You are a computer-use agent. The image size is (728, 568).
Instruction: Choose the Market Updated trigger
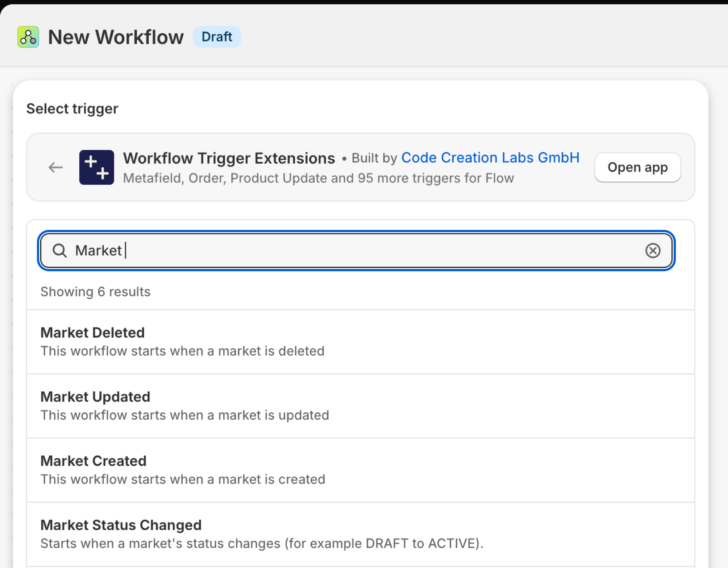point(361,406)
